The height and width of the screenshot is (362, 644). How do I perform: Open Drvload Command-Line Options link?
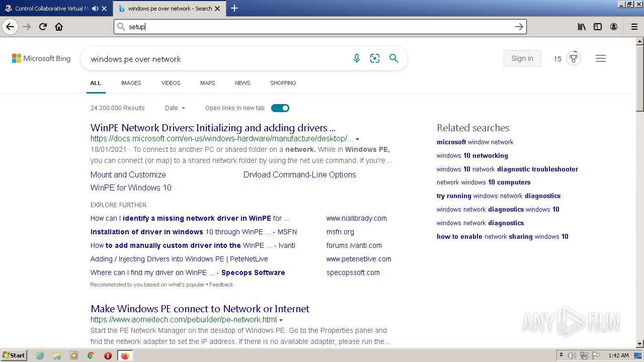pyautogui.click(x=300, y=174)
